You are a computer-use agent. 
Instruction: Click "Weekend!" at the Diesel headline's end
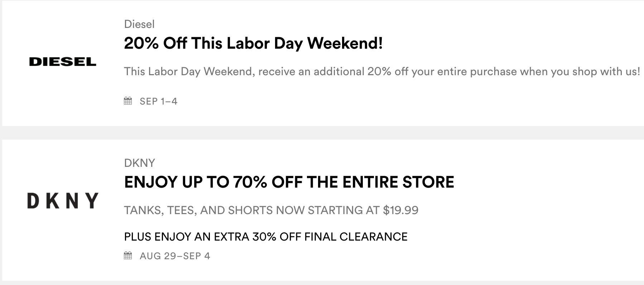[345, 43]
